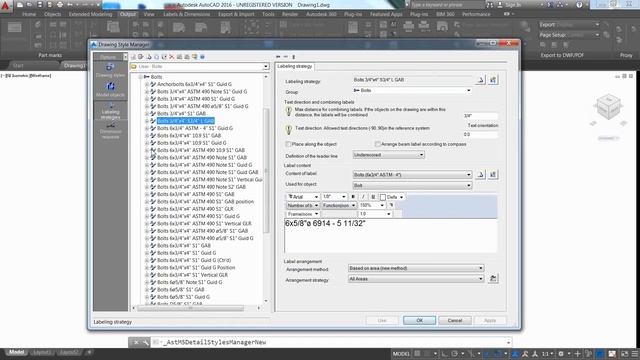
Task: Toggle underline text formatting in label editor
Action: 373,197
